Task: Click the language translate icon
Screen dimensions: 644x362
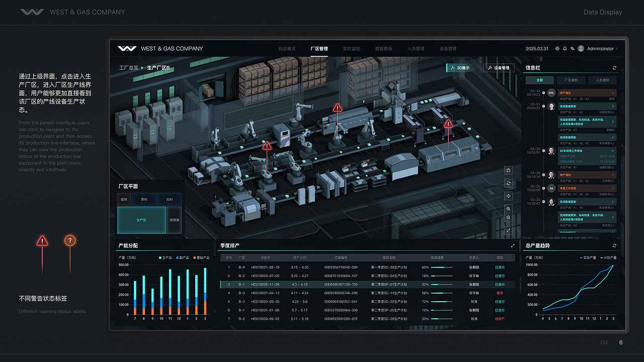Action: pos(573,49)
